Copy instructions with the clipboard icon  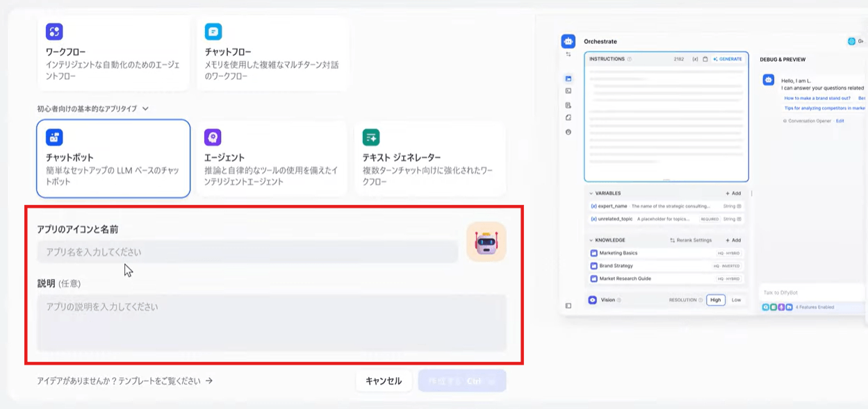tap(705, 59)
